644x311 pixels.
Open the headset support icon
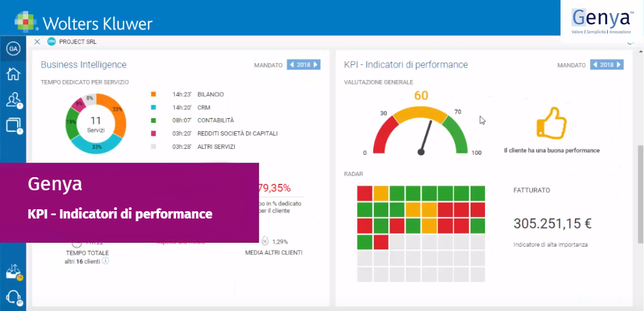[14, 297]
